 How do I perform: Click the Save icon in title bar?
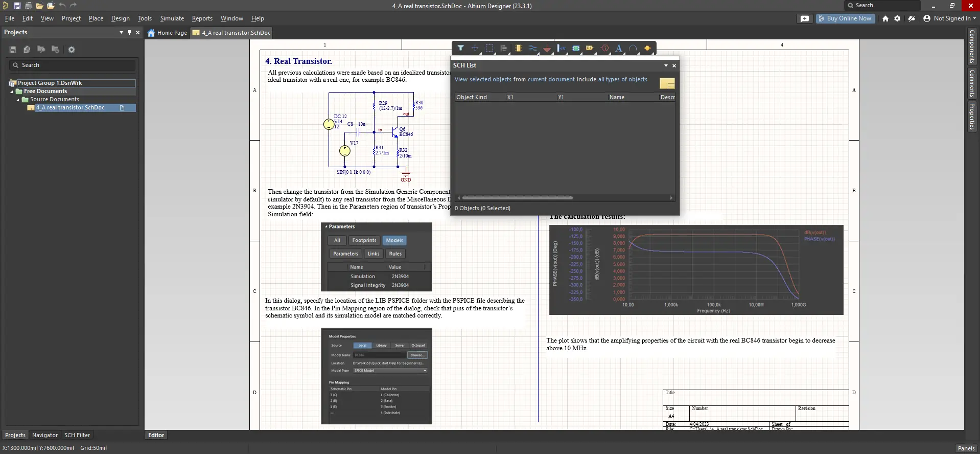(17, 6)
